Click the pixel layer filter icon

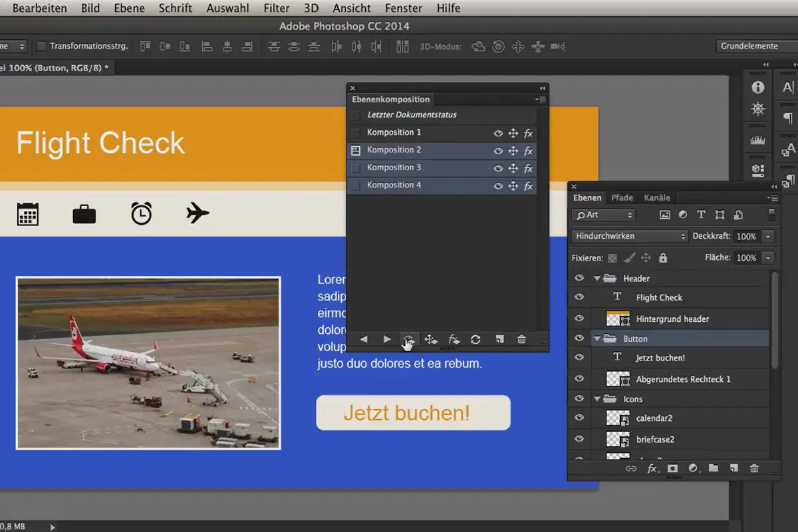664,215
